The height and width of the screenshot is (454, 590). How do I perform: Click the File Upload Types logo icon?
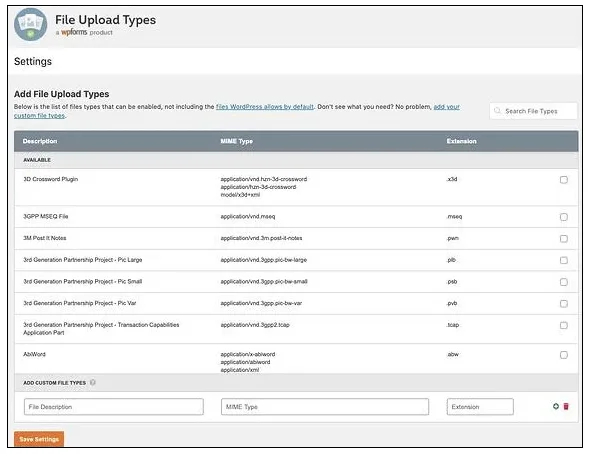[30, 24]
